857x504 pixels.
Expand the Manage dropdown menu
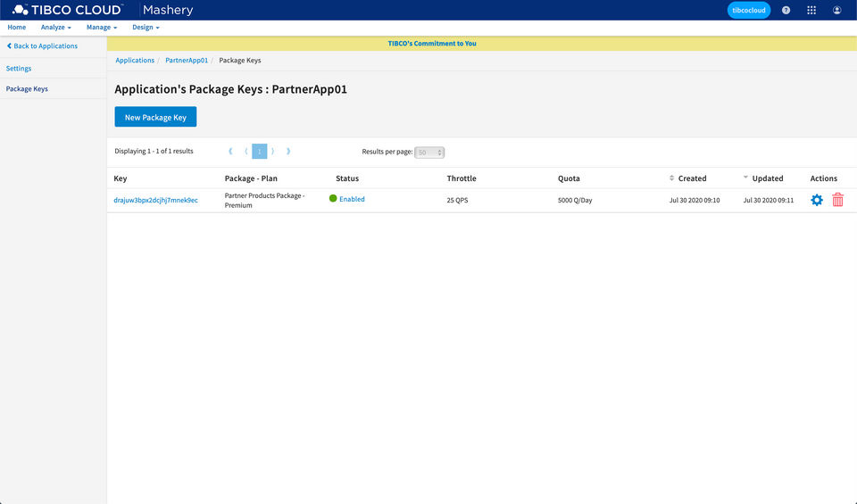coord(101,28)
